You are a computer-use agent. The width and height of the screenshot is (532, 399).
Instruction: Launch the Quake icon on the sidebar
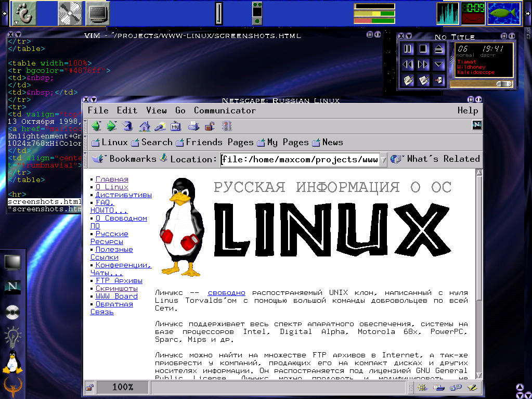13,387
